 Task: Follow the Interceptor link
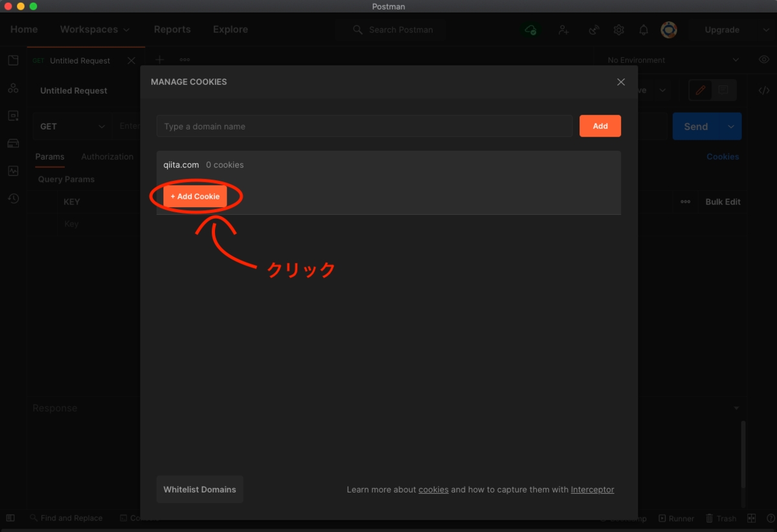pyautogui.click(x=592, y=489)
